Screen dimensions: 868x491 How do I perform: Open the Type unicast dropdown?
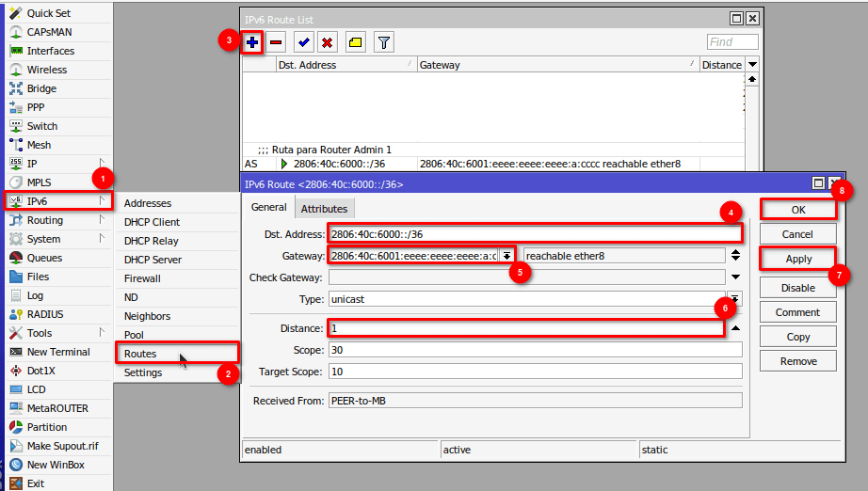(734, 298)
